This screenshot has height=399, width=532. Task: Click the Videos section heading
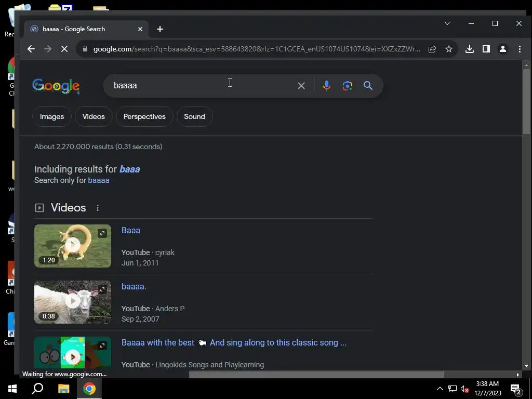68,208
